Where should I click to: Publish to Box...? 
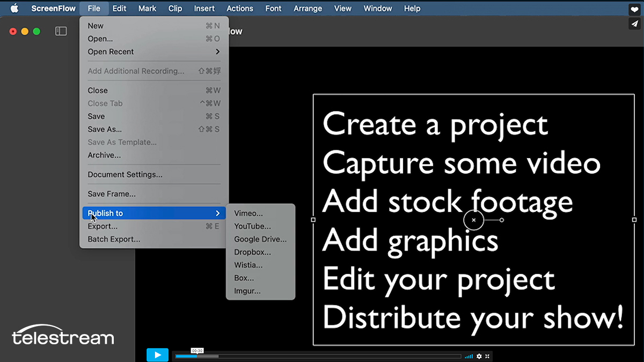click(x=260, y=278)
